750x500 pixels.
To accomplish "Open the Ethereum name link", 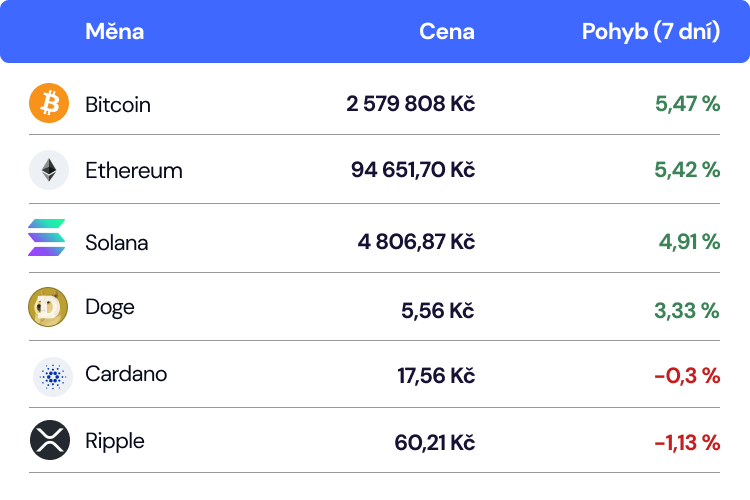I will click(x=134, y=170).
